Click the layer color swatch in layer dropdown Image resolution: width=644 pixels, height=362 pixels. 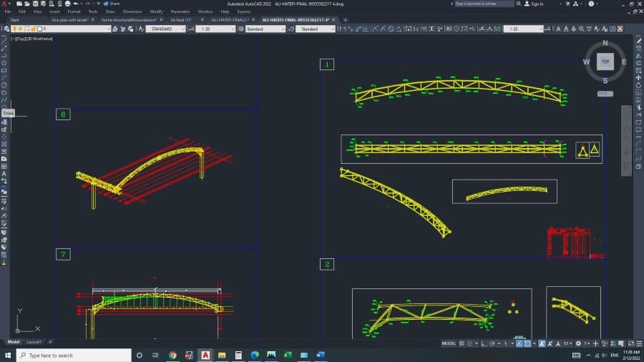(40, 29)
